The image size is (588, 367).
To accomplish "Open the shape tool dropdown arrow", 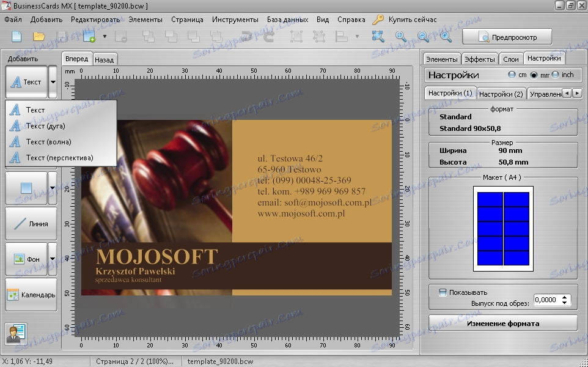I will coord(53,188).
